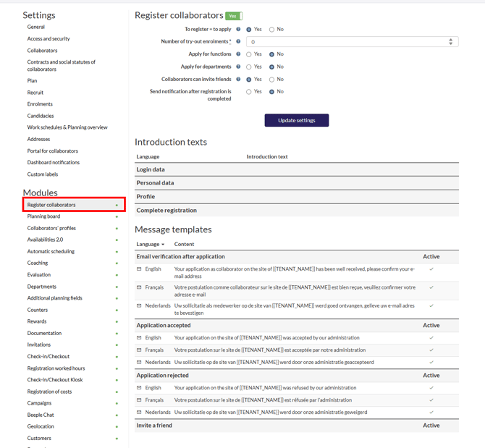Click the 'Update settings' button

pyautogui.click(x=296, y=120)
